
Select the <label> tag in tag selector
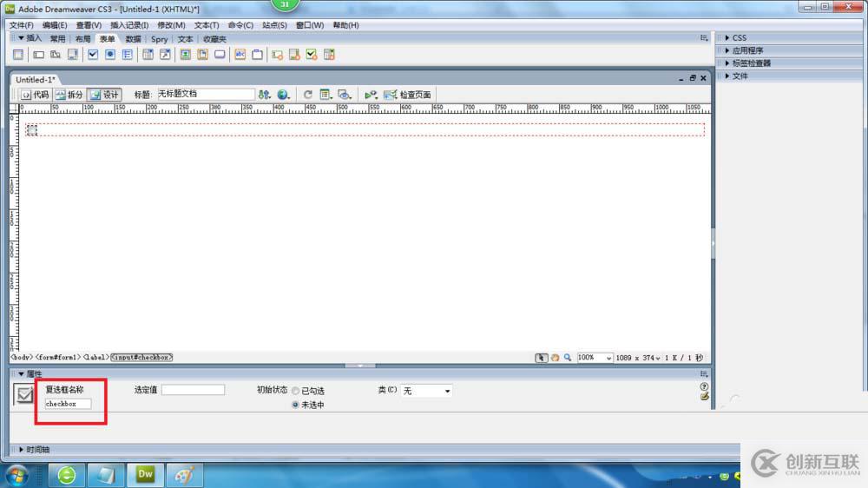pos(95,357)
